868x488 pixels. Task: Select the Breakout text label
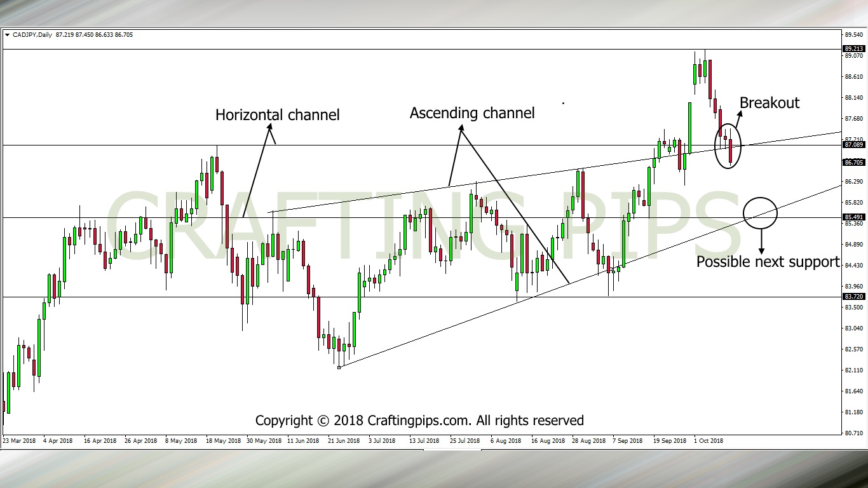pyautogui.click(x=770, y=103)
